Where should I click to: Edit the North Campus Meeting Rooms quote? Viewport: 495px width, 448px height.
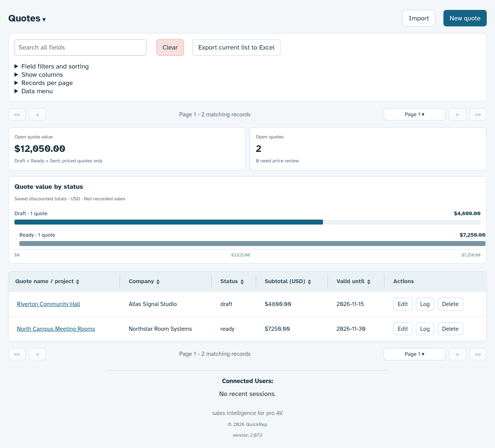pyautogui.click(x=403, y=329)
